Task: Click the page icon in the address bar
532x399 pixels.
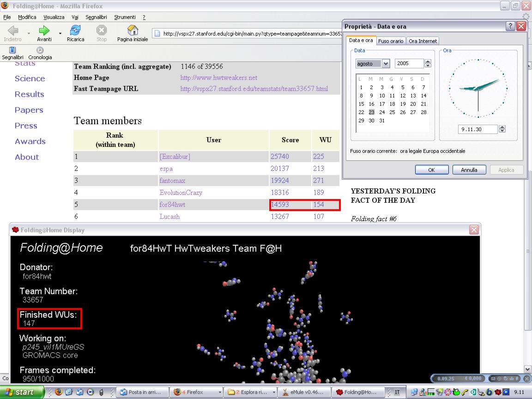Action: point(157,33)
